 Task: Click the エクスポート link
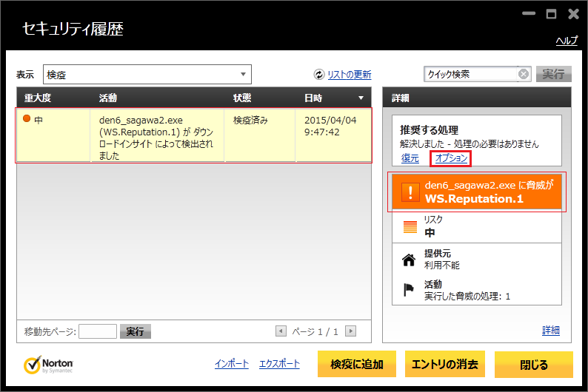pyautogui.click(x=279, y=364)
